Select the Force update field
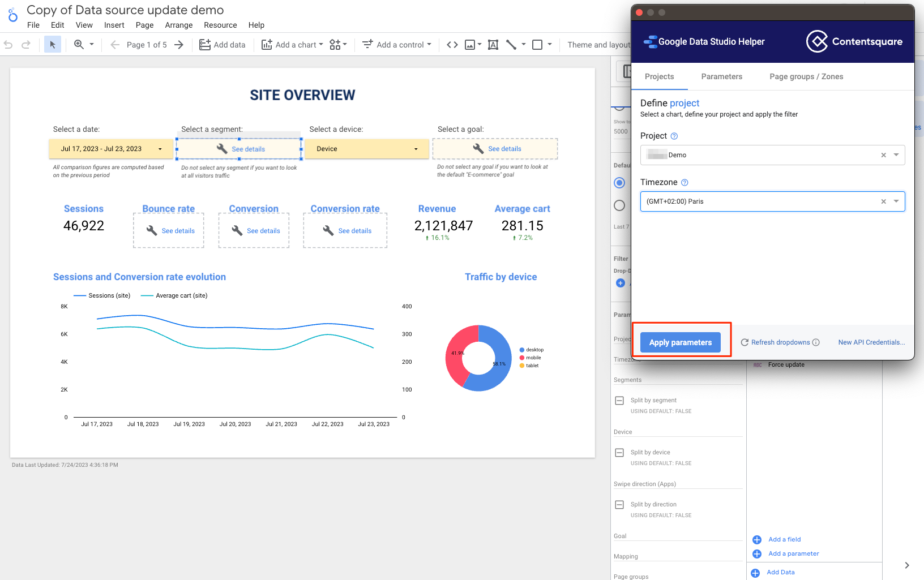Viewport: 924px width, 580px height. pos(786,364)
